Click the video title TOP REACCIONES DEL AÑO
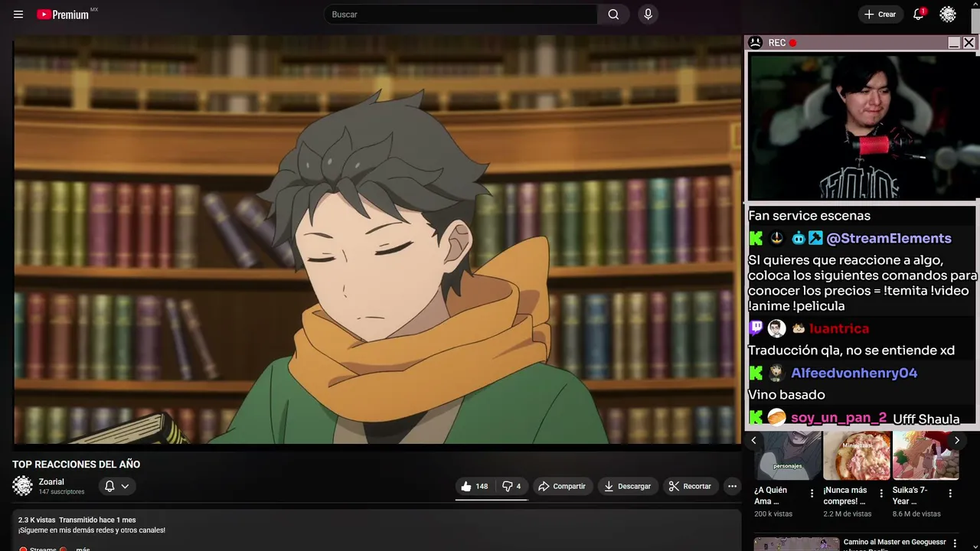 77,465
